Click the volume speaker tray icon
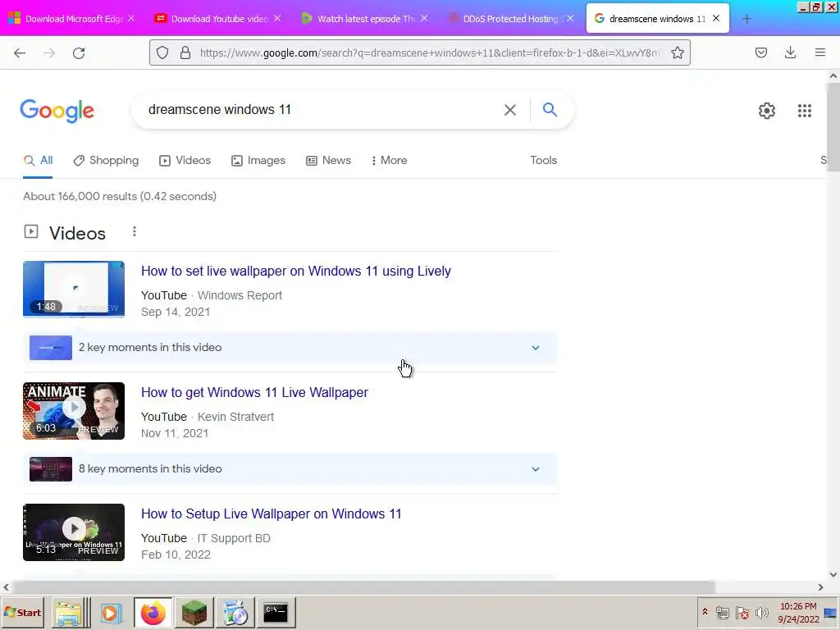This screenshot has width=840, height=630. 761,613
